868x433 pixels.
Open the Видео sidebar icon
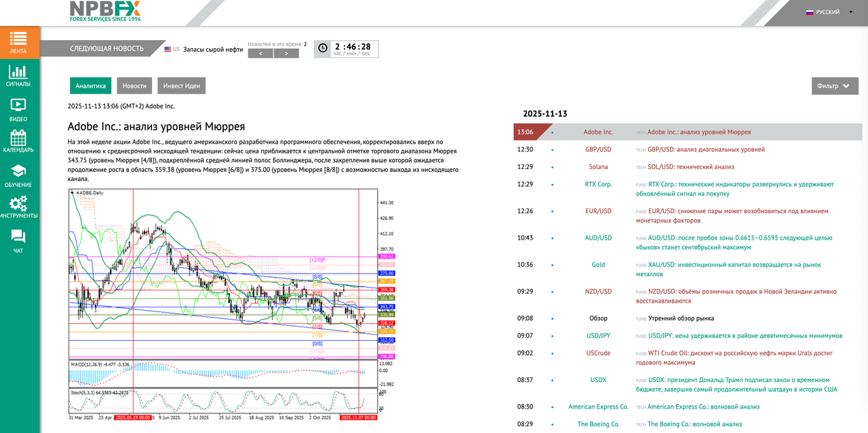18,110
